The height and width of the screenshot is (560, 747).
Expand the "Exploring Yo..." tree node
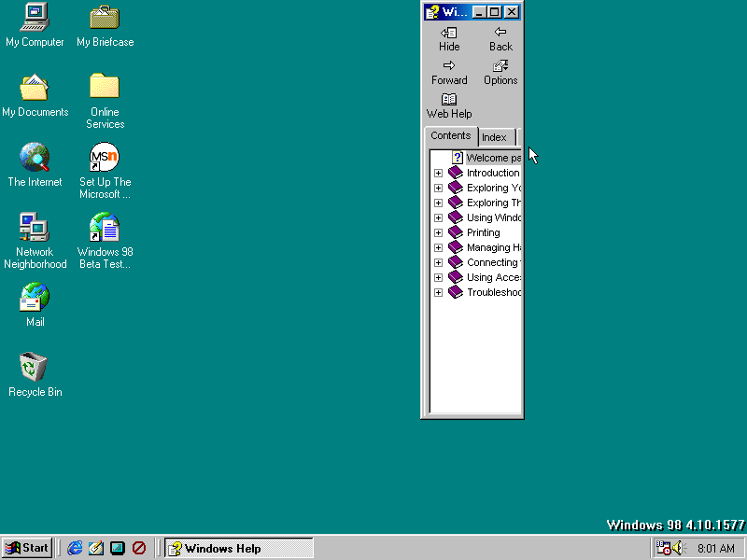pos(438,188)
